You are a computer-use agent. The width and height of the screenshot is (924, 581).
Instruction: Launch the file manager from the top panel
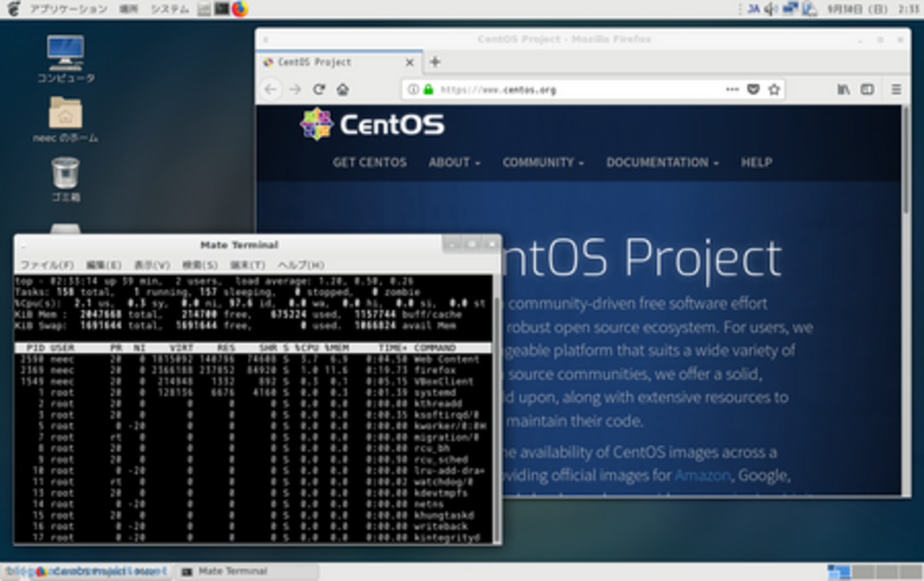click(x=204, y=9)
